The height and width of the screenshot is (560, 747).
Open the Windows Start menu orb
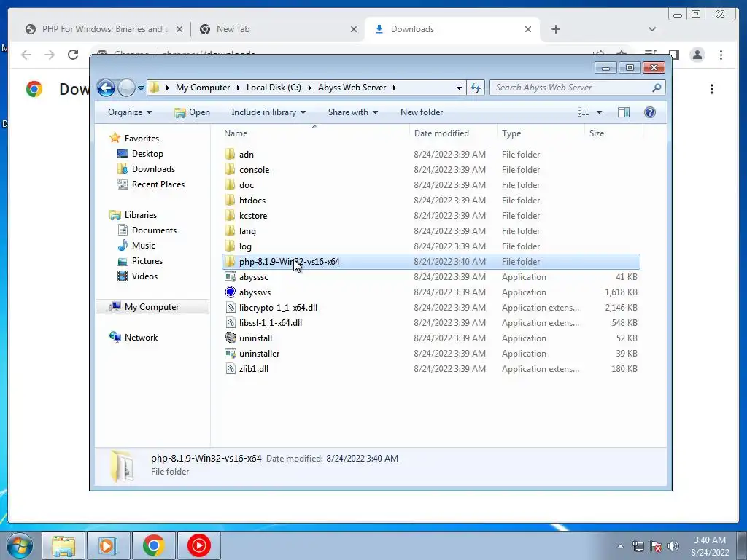pyautogui.click(x=20, y=545)
